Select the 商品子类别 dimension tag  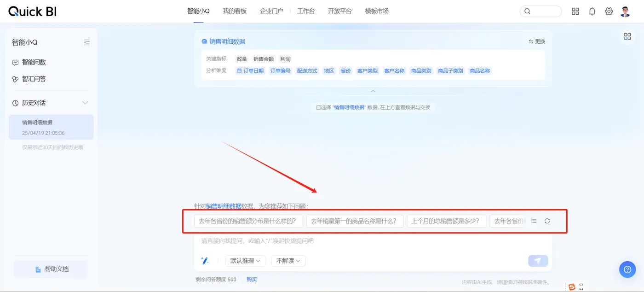(451, 71)
